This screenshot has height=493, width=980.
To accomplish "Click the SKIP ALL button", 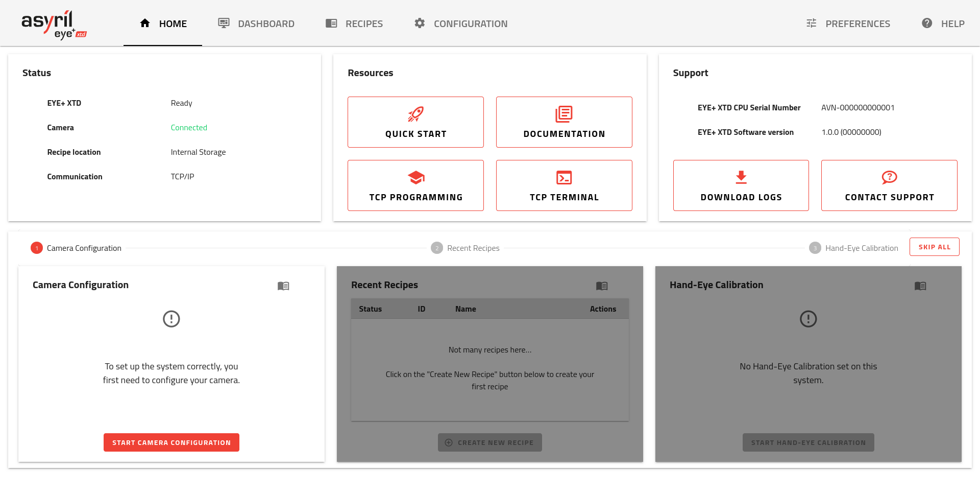I will coord(935,247).
